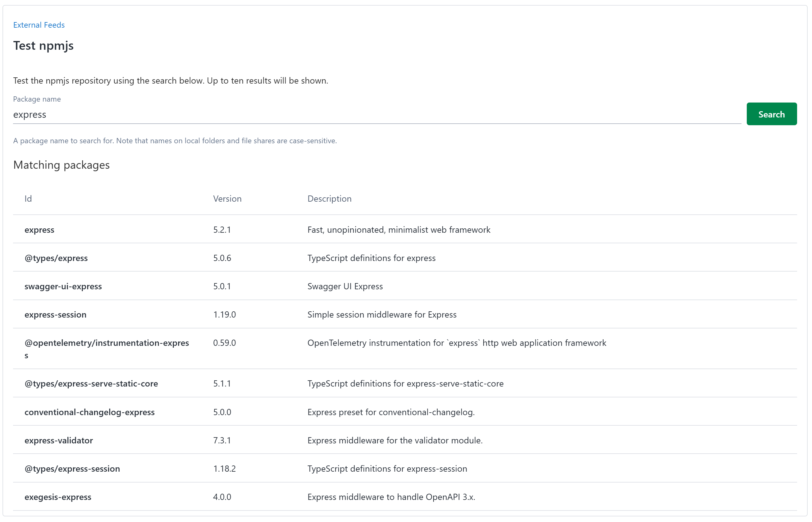Sort by the Version column header

coord(227,198)
